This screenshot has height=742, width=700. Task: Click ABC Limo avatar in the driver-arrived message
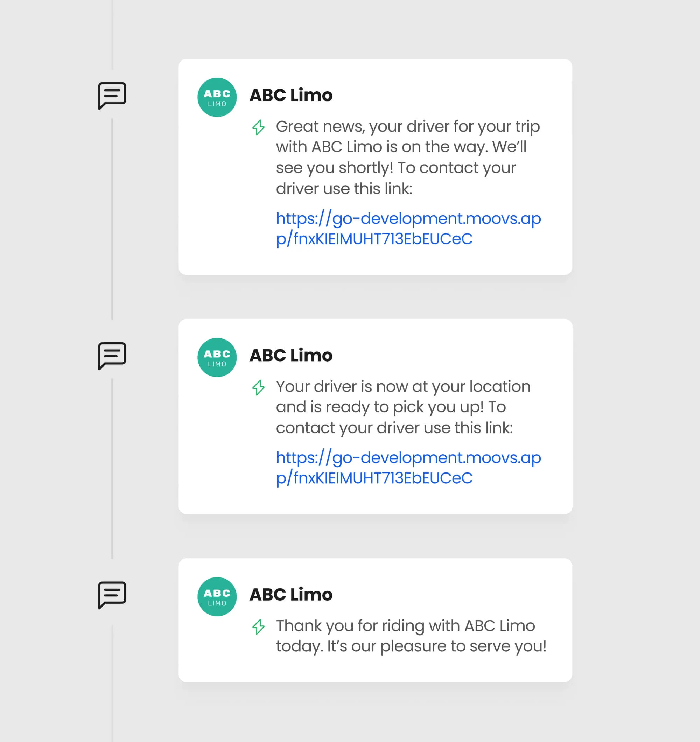(x=217, y=358)
